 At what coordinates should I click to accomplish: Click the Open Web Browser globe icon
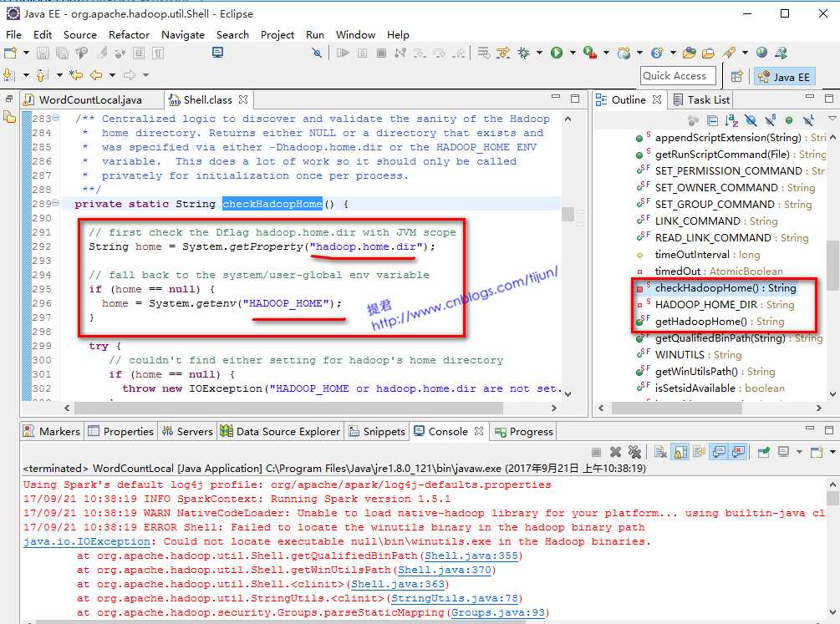point(761,52)
